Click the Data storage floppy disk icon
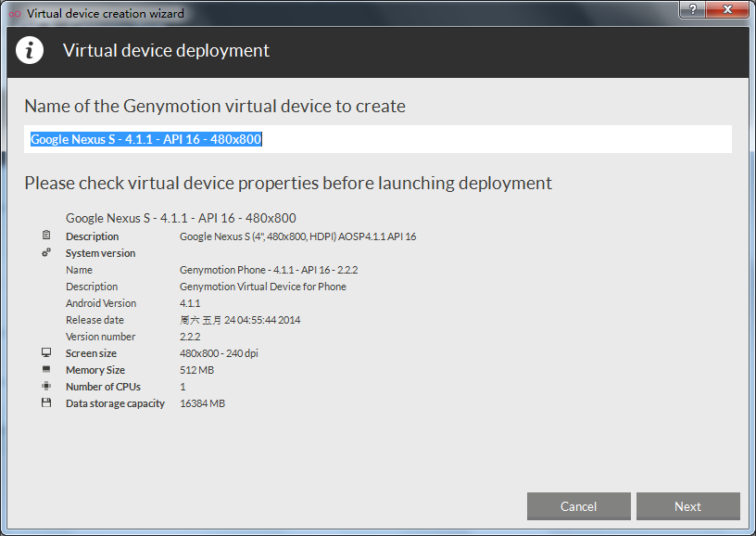The width and height of the screenshot is (756, 536). point(46,403)
